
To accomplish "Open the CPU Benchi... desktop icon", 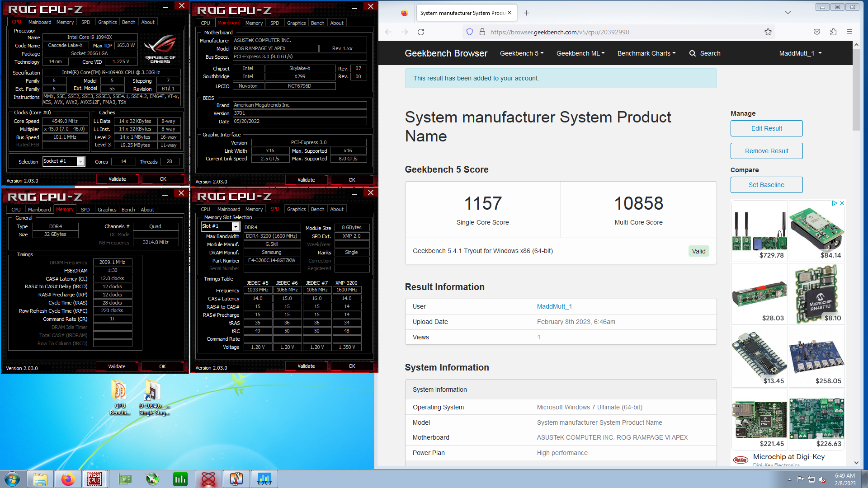I will pos(120,397).
